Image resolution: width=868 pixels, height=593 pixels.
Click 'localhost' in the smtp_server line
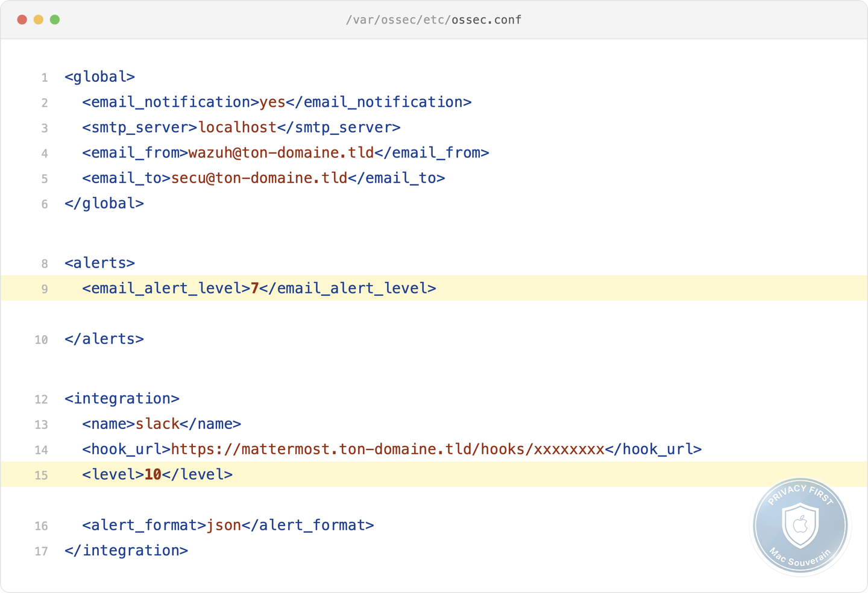(237, 128)
